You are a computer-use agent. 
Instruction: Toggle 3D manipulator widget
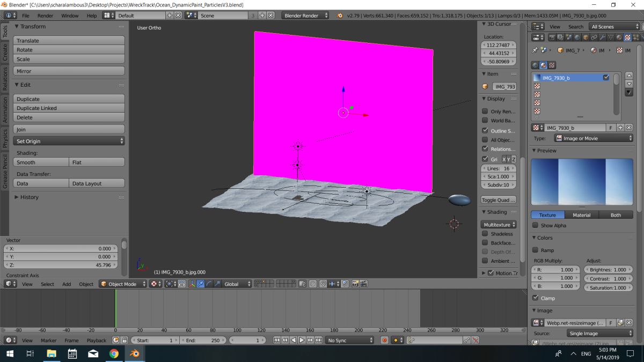click(192, 284)
